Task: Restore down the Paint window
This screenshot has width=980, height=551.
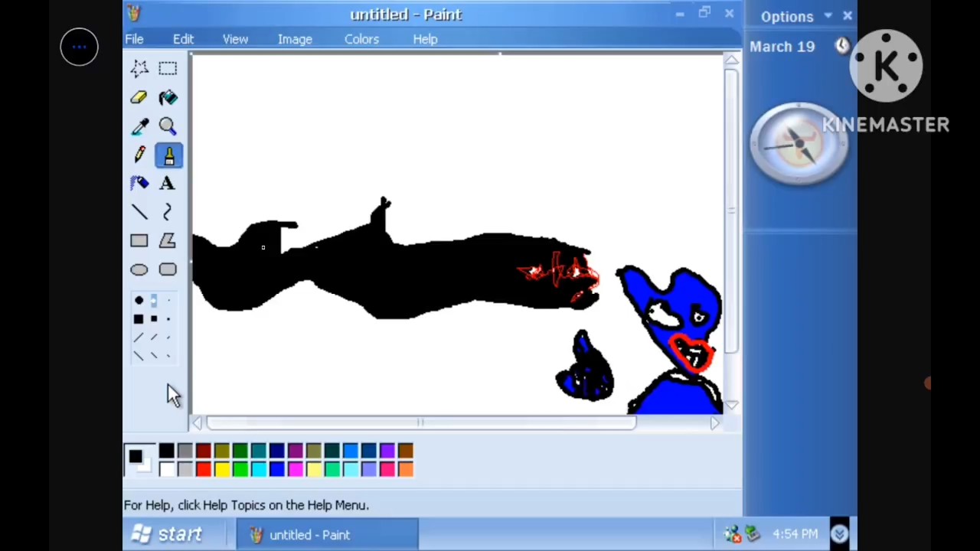Action: 704,13
